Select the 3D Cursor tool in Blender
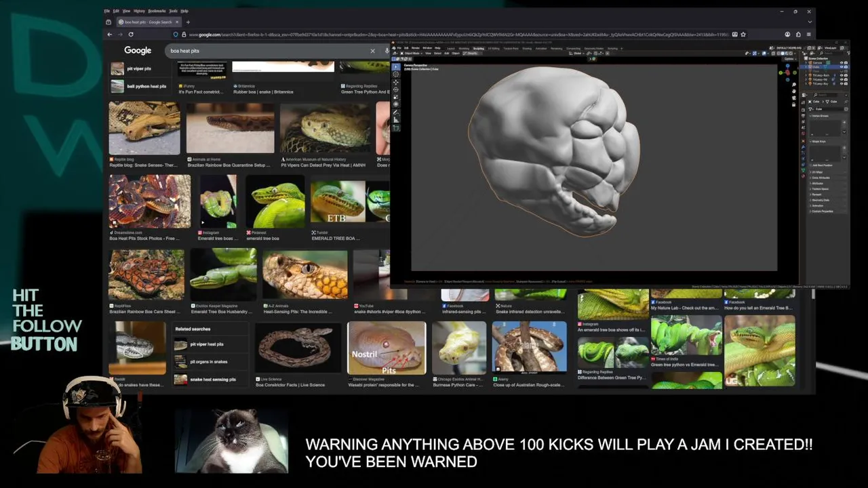 click(396, 75)
